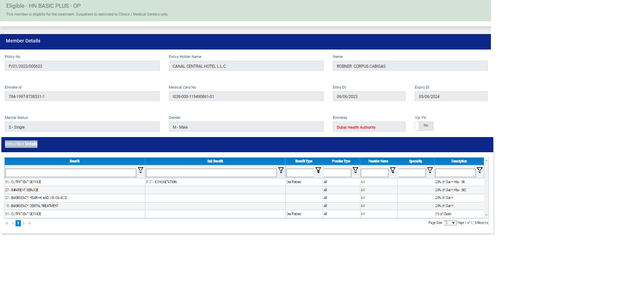Click the Speciality column filter icon
The height and width of the screenshot is (295, 644).
pos(430,170)
